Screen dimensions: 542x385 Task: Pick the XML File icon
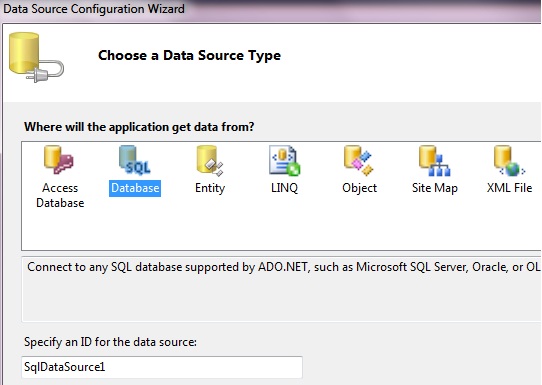(x=510, y=160)
